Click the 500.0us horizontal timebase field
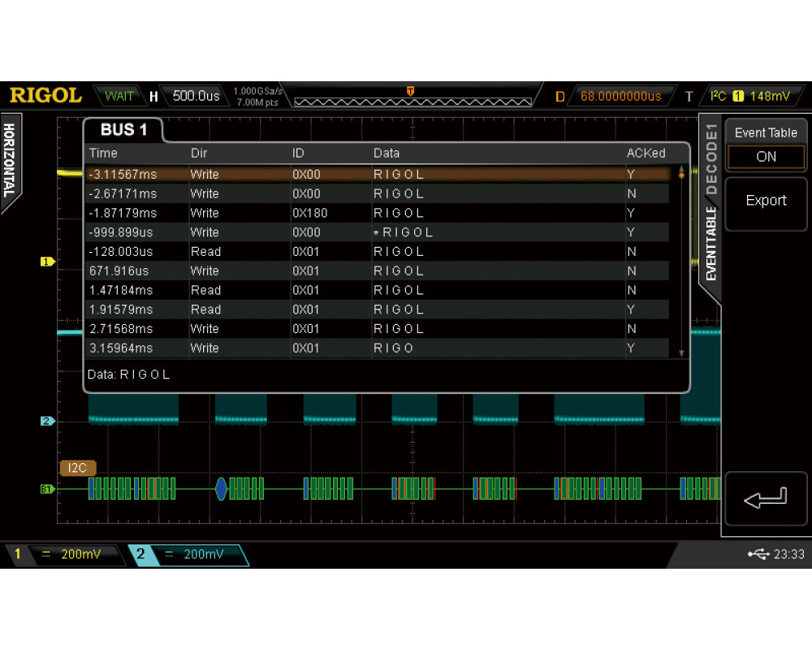 coord(196,96)
